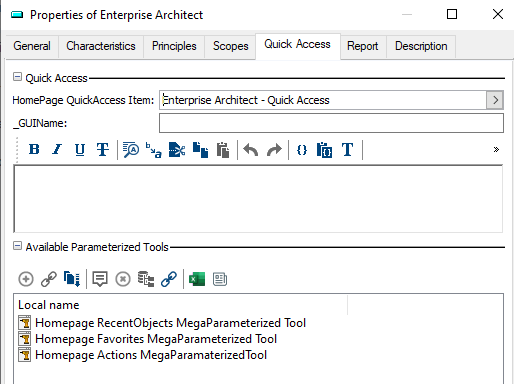
Task: Click the Homepage RecentObjects row tool icon
Action: click(24, 323)
